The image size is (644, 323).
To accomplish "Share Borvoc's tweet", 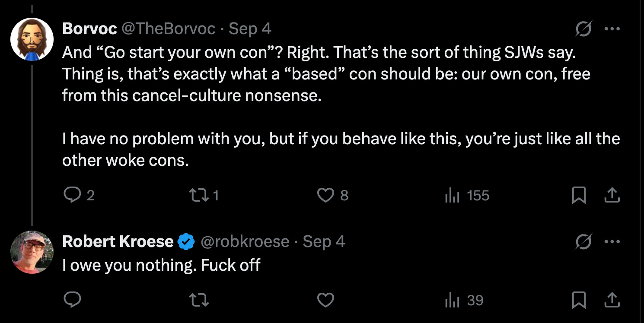I will click(x=612, y=196).
